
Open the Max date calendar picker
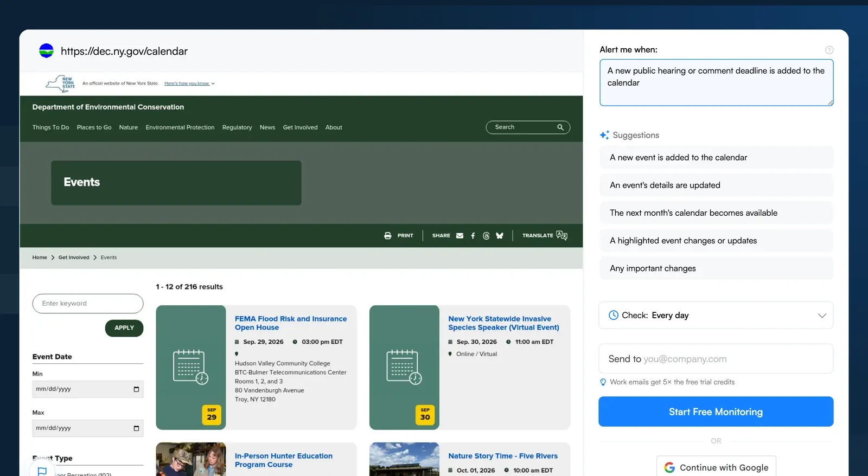click(x=136, y=428)
